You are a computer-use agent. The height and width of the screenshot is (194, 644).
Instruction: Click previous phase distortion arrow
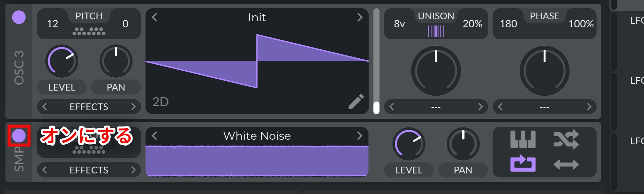click(x=500, y=107)
